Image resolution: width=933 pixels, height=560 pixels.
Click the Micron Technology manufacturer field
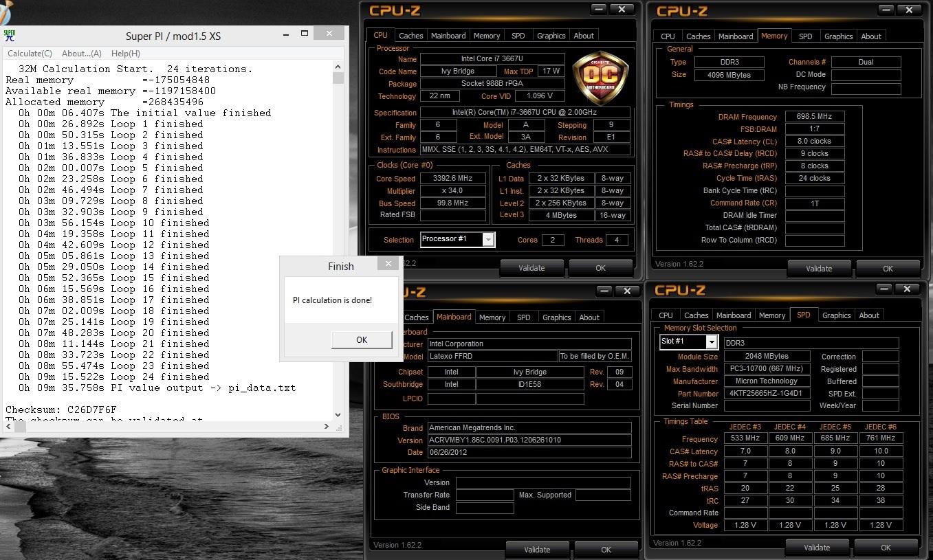pyautogui.click(x=767, y=381)
